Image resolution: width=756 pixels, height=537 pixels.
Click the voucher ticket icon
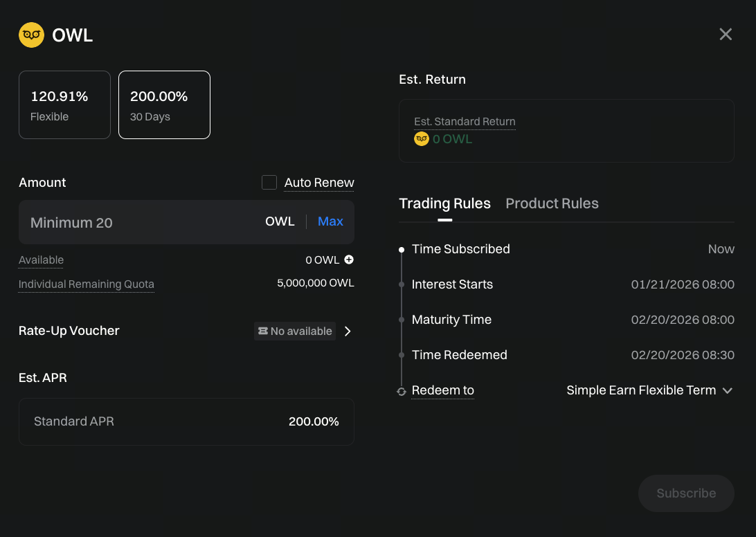263,331
